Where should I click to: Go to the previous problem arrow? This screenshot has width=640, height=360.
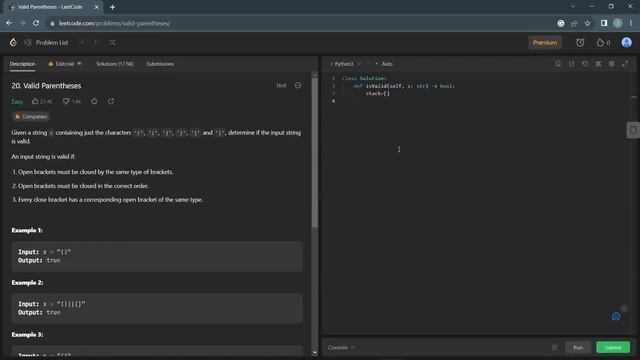[82, 42]
